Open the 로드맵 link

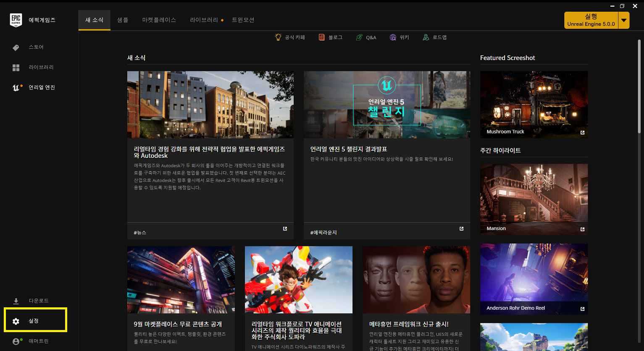439,37
